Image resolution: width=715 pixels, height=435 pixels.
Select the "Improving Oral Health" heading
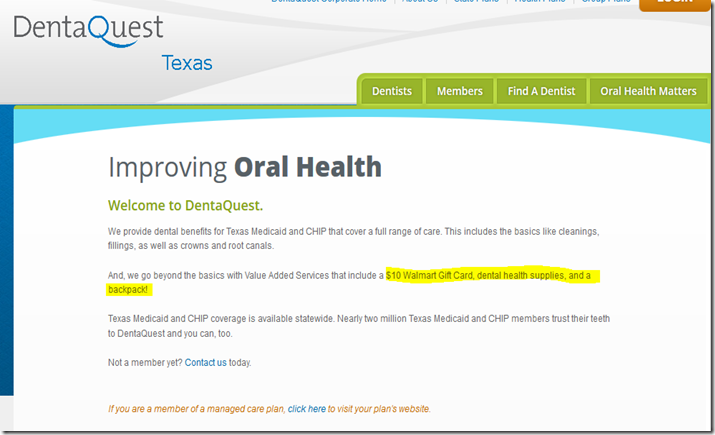pyautogui.click(x=244, y=167)
